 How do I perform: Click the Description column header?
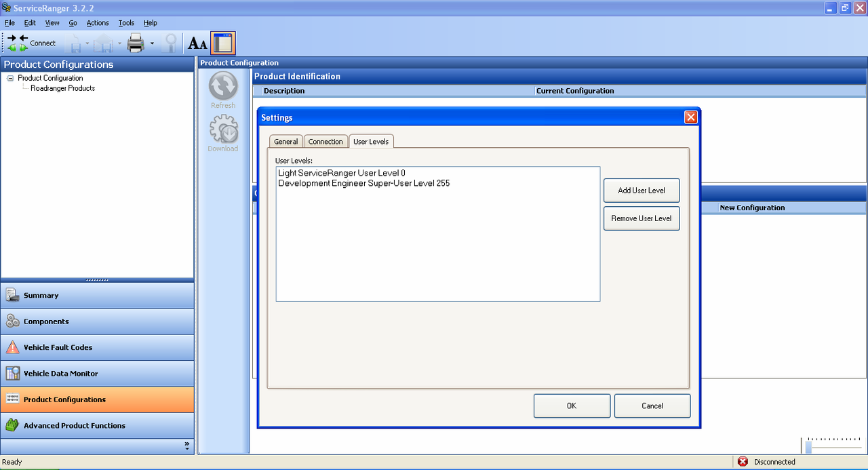pos(284,91)
